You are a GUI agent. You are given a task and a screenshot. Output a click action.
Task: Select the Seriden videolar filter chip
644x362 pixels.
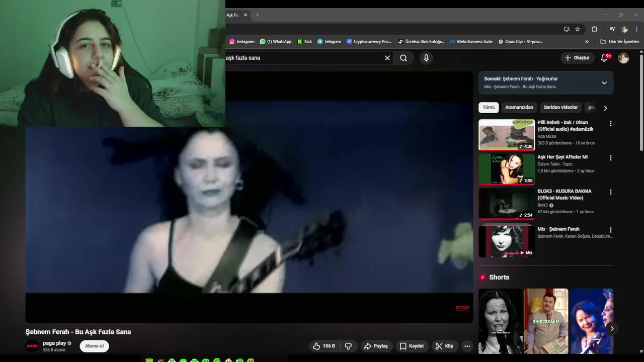coord(560,108)
